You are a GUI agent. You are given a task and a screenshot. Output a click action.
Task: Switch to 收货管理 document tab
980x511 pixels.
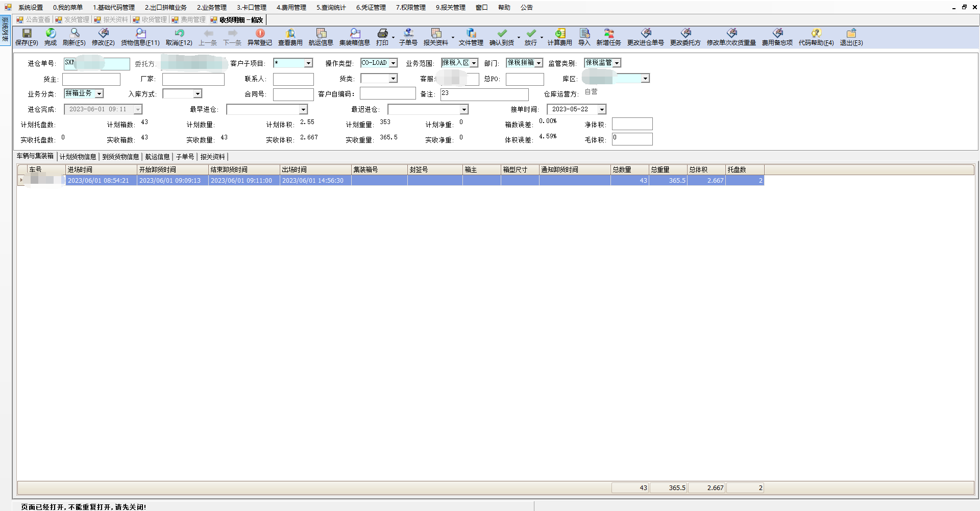[150, 20]
